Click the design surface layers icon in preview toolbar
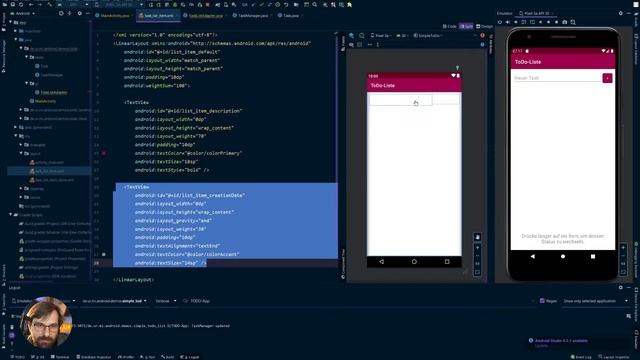This screenshot has height=360, width=640. pyautogui.click(x=351, y=36)
